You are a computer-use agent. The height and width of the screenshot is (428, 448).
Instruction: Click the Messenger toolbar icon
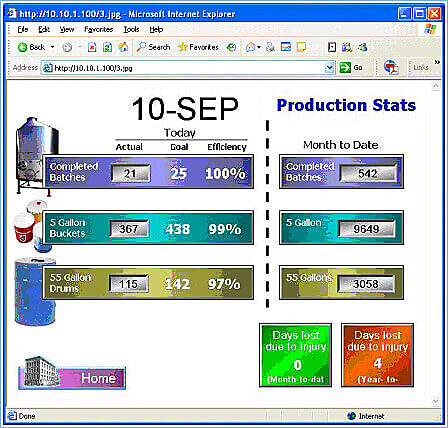(x=362, y=47)
